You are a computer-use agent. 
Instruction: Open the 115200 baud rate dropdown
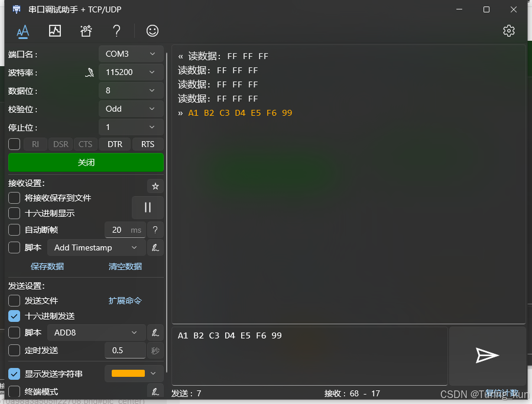(131, 72)
